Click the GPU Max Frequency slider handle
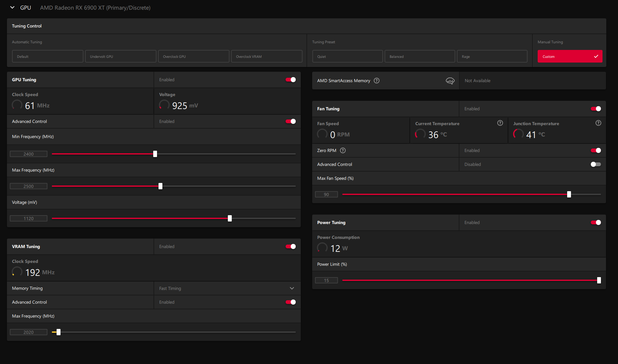Image resolution: width=618 pixels, height=364 pixels. tap(161, 186)
